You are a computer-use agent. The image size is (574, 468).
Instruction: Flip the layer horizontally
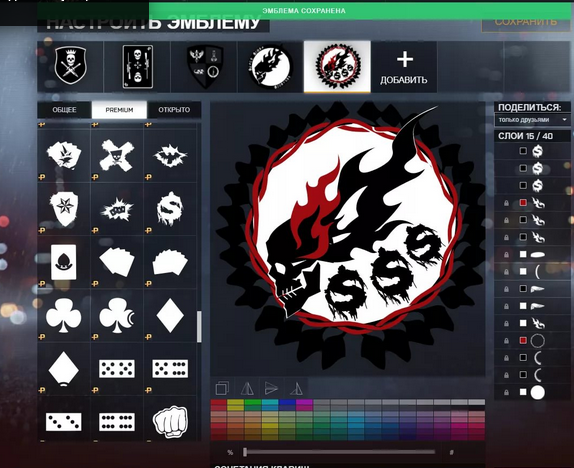click(x=247, y=388)
